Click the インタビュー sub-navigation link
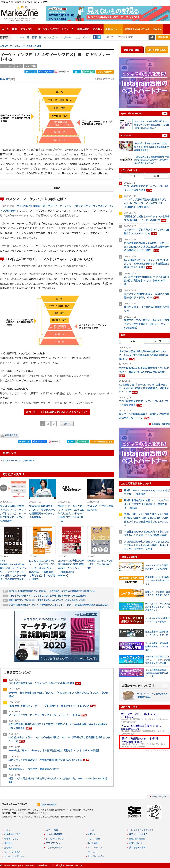 pyautogui.click(x=51, y=37)
